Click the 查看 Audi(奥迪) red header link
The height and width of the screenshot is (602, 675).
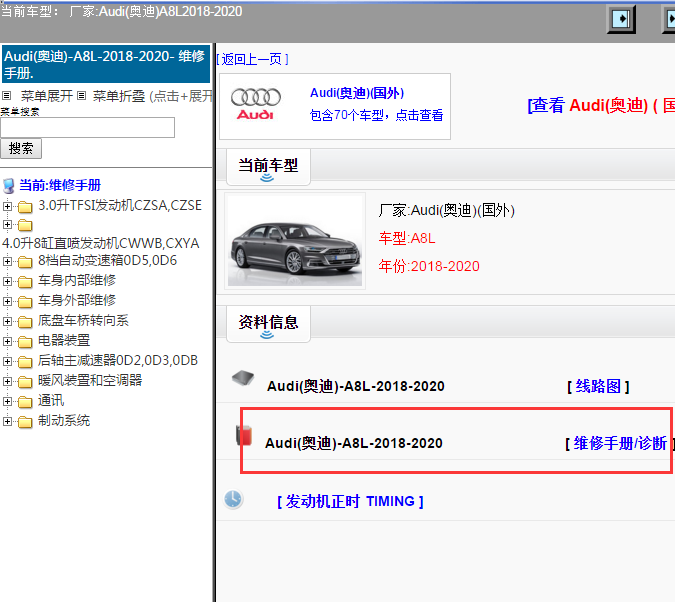601,106
